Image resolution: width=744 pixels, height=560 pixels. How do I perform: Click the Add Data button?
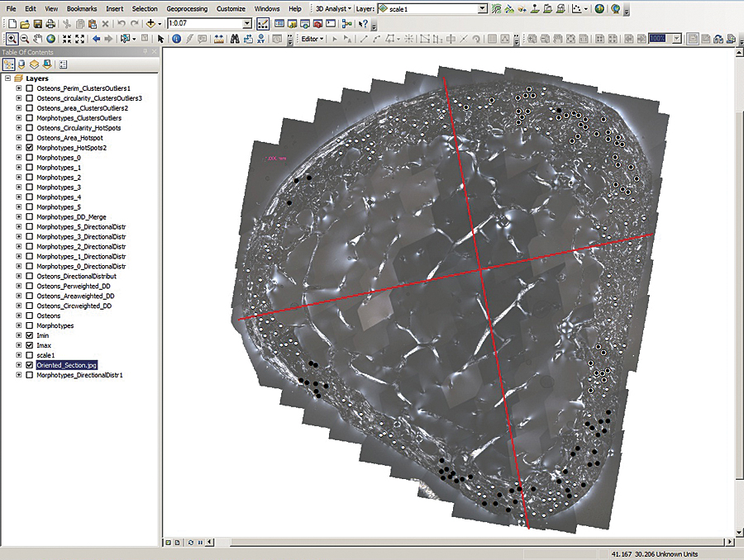click(x=152, y=24)
